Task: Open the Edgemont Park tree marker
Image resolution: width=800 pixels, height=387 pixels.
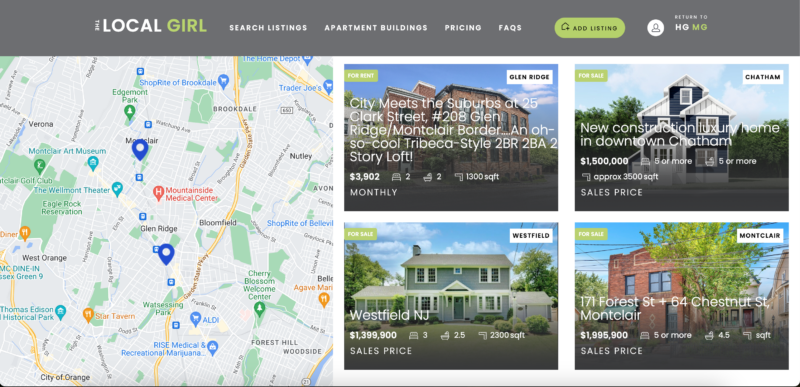Action: [x=130, y=111]
